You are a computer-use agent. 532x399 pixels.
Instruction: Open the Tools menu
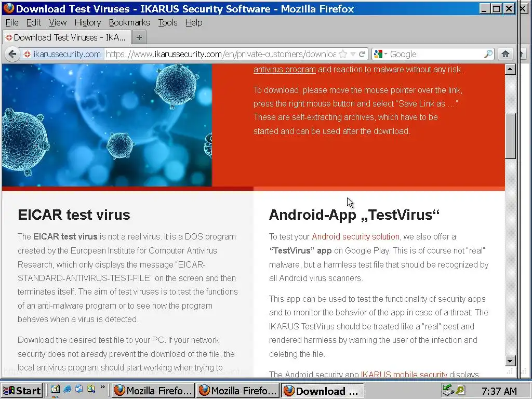(168, 22)
